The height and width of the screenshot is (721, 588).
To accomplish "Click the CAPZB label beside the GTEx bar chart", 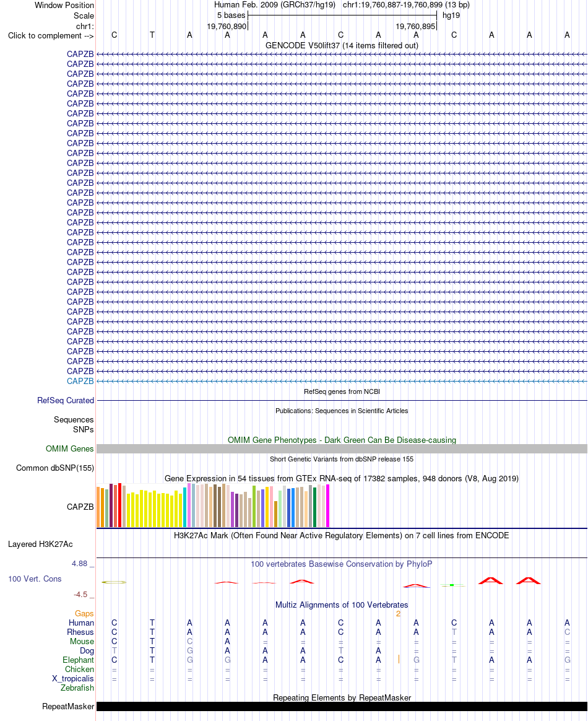I will [x=80, y=507].
